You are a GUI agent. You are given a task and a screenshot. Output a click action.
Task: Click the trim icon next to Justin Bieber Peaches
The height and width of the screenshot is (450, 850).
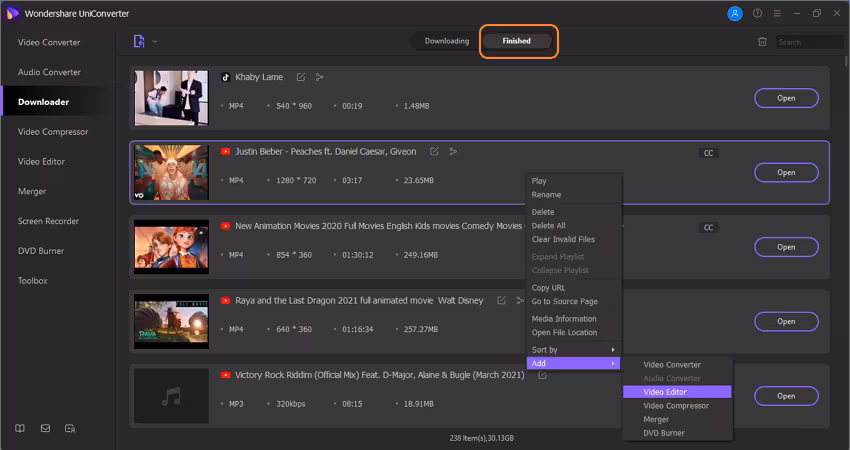[x=453, y=151]
